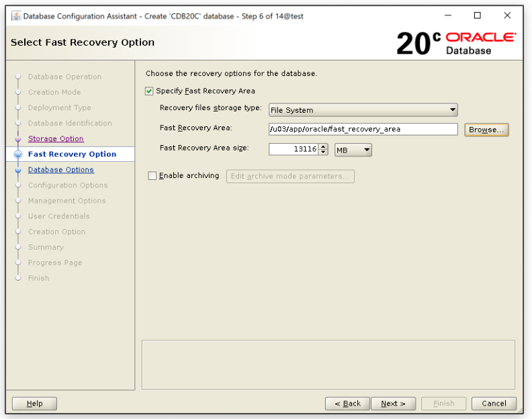Viewport: 532px width, 419px height.
Task: Decrease Fast Recovery Area size with down arrow
Action: coord(323,152)
